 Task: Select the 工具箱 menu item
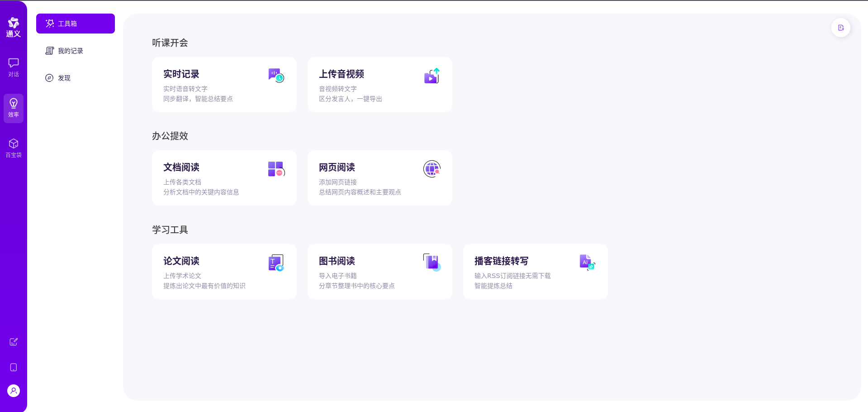point(76,24)
